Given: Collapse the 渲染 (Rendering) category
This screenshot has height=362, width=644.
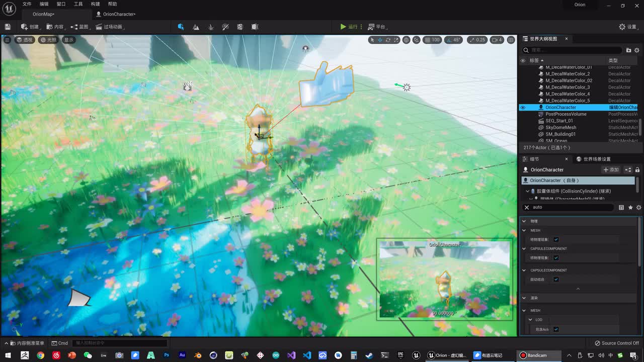Looking at the screenshot, I should pos(524,298).
